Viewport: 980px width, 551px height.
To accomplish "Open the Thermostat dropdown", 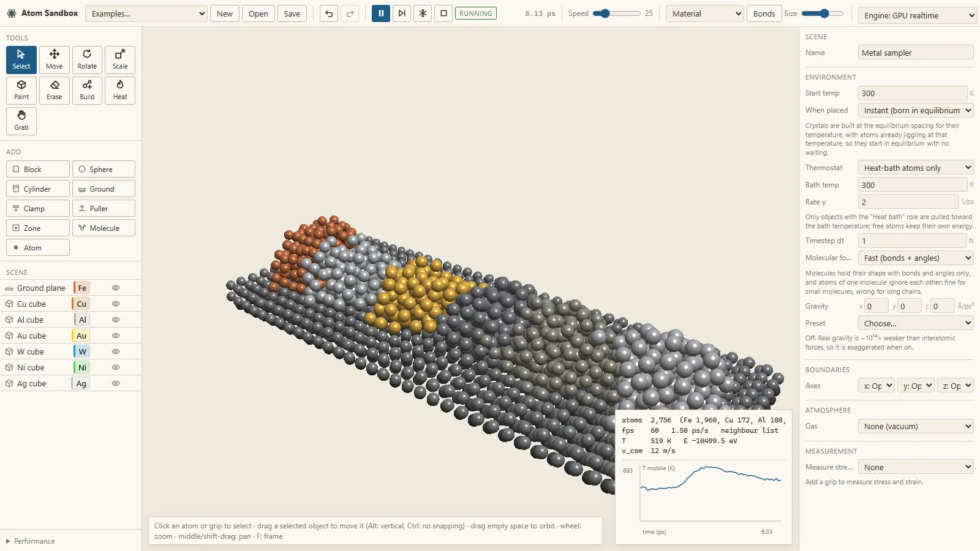I will point(916,168).
